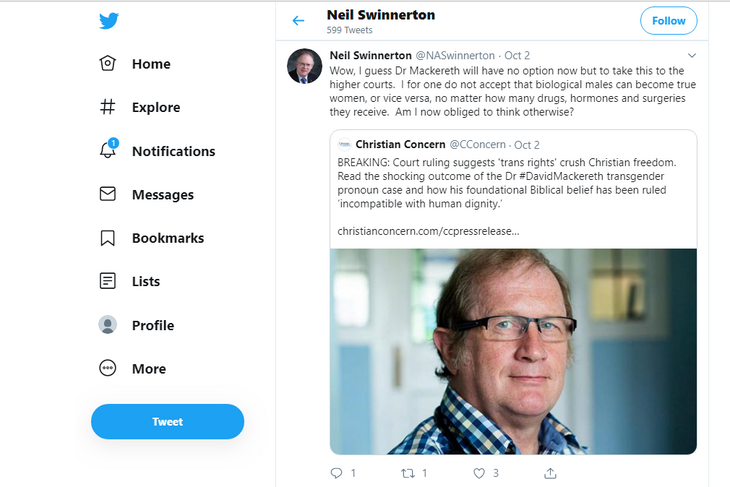The width and height of the screenshot is (730, 487).
Task: Open the Bookmarks page
Action: tap(108, 238)
